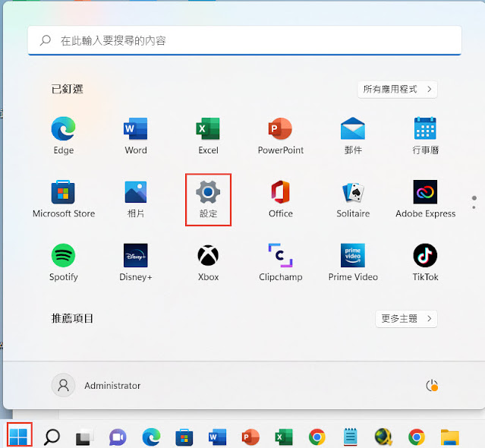Click the search box 在此輸入要搜尋的內容
Screen dimensions: 485x448
click(244, 40)
